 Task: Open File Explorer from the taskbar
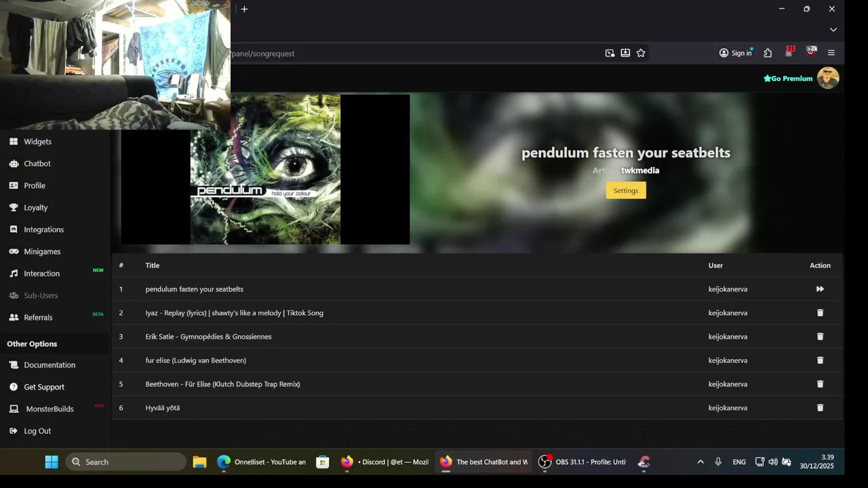point(199,462)
